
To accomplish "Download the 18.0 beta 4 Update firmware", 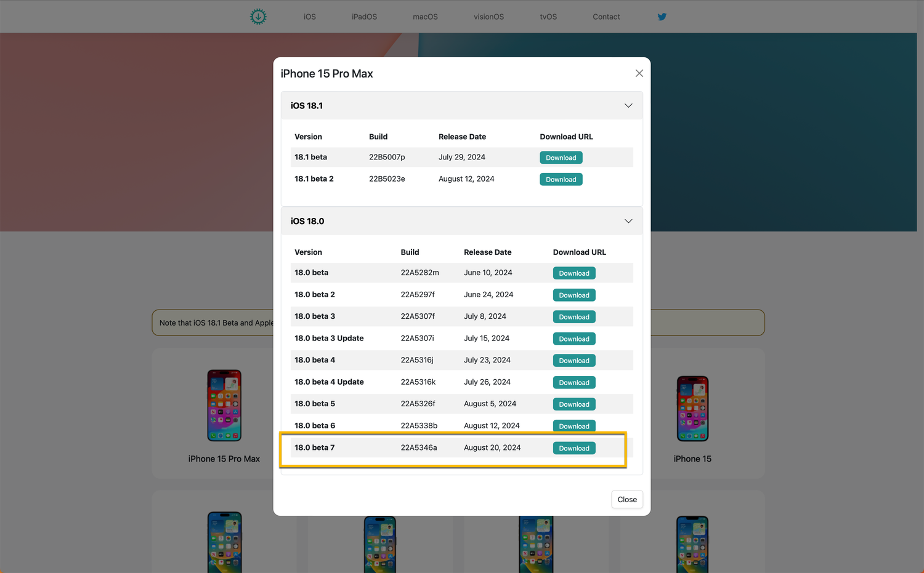I will [x=574, y=382].
